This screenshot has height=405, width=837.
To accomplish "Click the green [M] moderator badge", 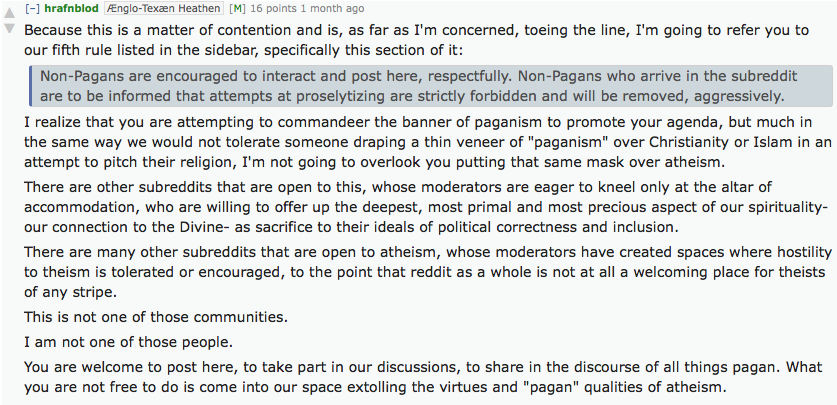I will (237, 9).
